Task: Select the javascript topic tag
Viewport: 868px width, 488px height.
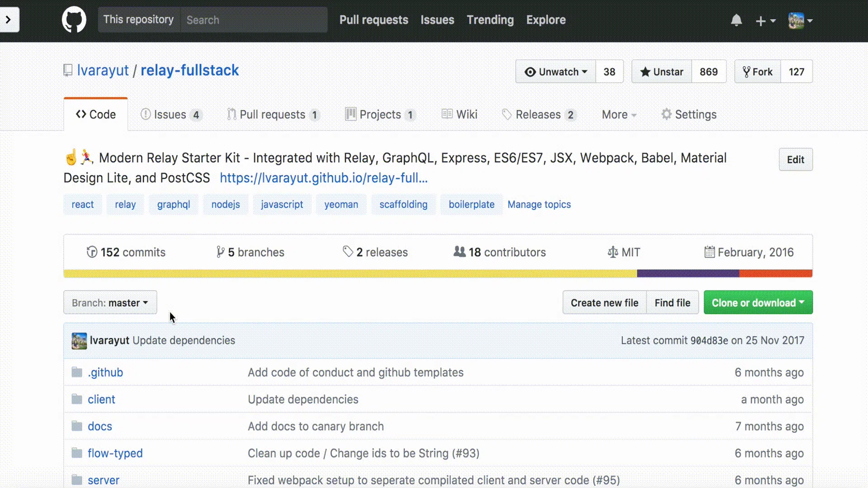Action: pos(282,204)
